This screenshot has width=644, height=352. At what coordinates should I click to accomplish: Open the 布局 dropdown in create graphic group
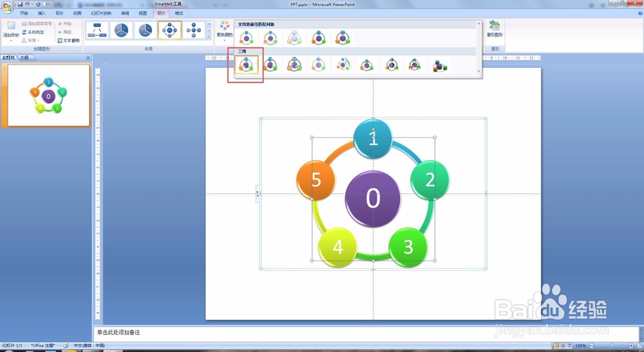[x=30, y=41]
